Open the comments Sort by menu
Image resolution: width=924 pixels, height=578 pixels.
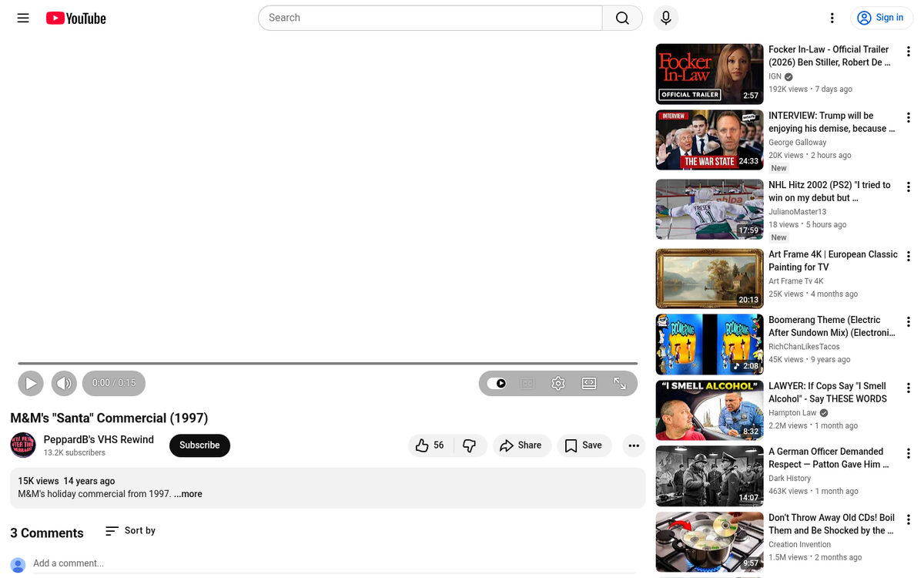pos(129,530)
